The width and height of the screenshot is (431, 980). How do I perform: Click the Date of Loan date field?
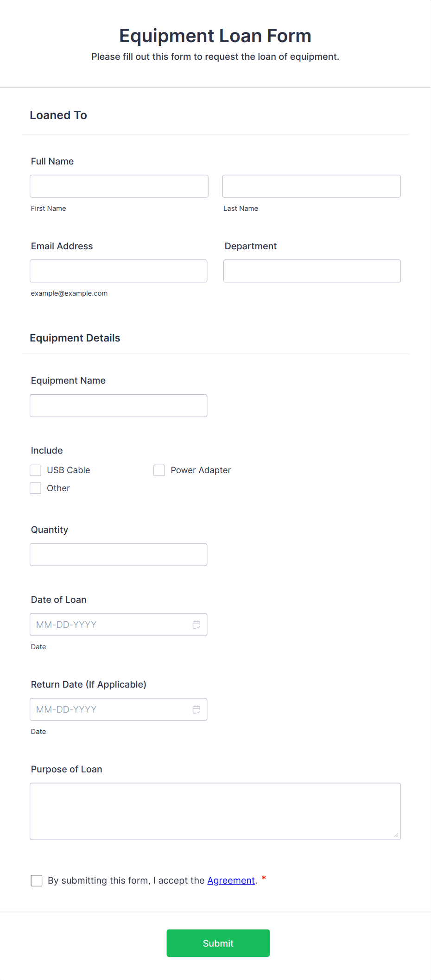pyautogui.click(x=119, y=625)
